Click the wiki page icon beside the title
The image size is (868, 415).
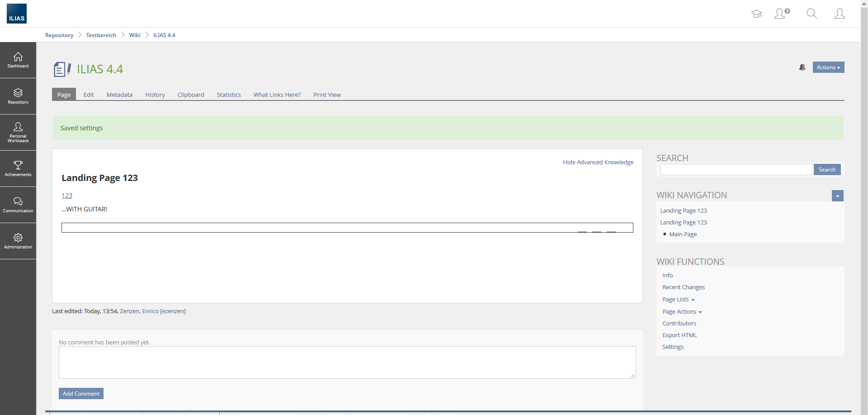[x=62, y=69]
